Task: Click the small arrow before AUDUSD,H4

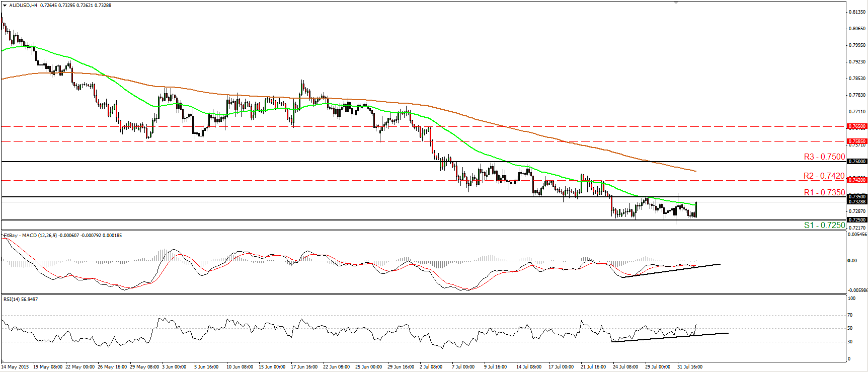Action: pyautogui.click(x=5, y=6)
